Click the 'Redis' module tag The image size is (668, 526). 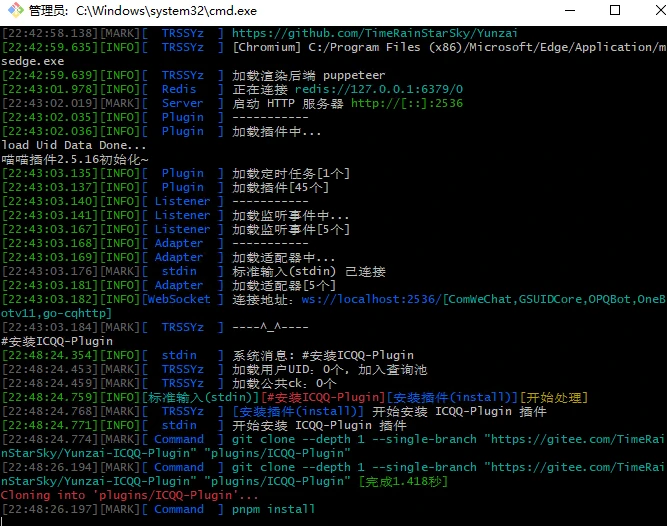click(179, 89)
